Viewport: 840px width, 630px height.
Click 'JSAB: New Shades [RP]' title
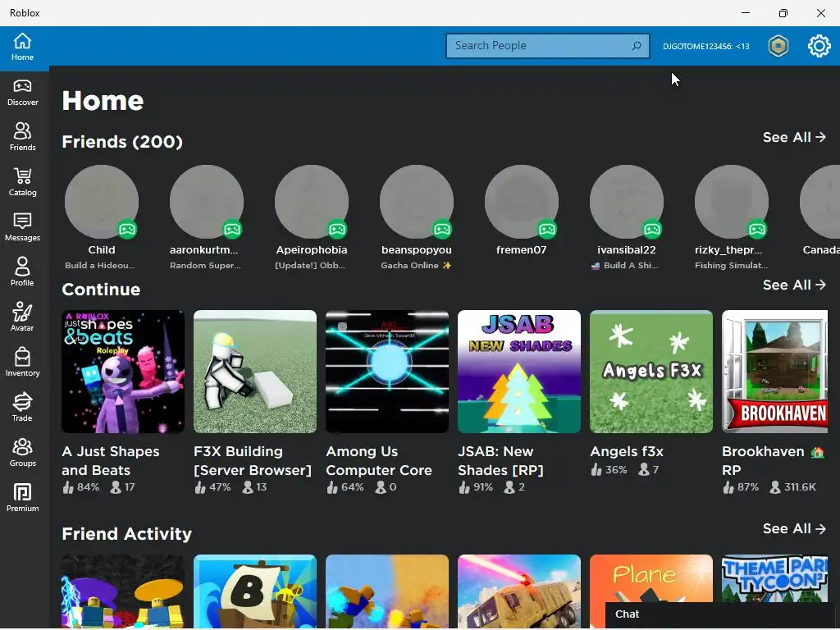pos(501,461)
